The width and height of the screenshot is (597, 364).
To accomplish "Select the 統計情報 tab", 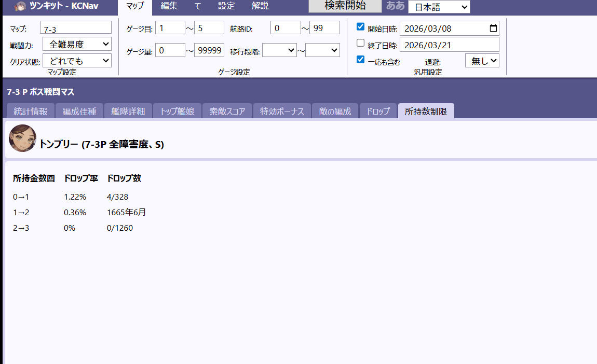I will (30, 111).
